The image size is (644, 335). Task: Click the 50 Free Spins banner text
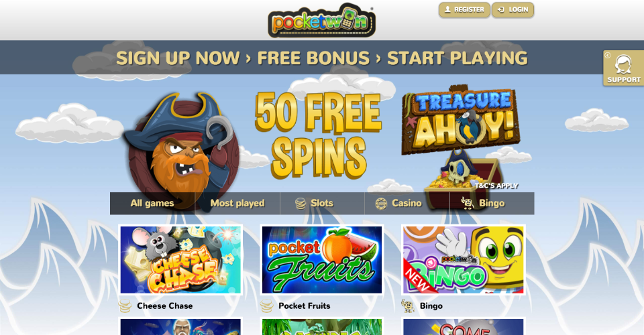[318, 135]
